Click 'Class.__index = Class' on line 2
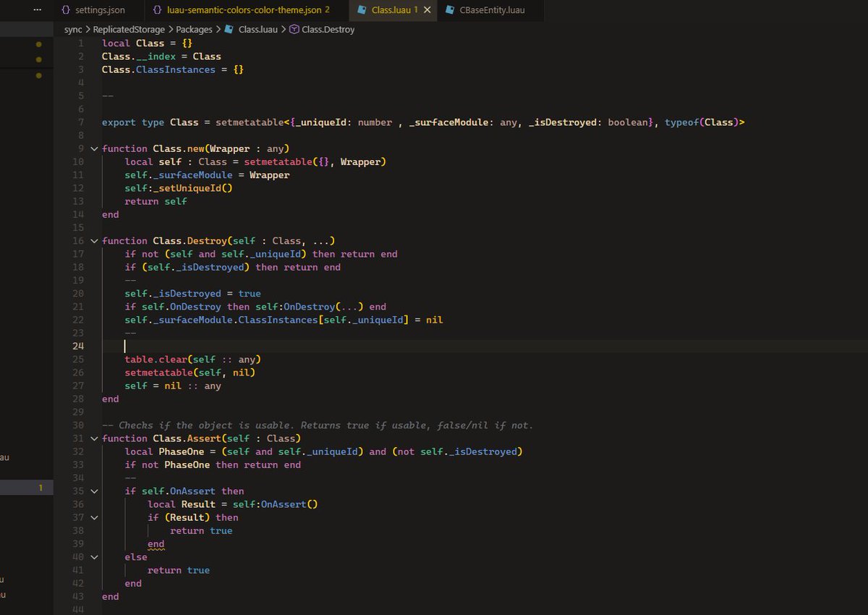Screen dimensions: 868x615 pos(161,56)
